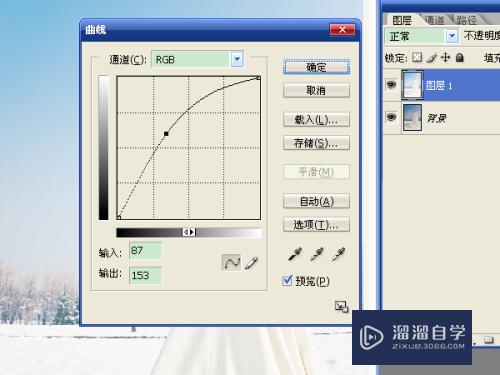Choose the smooth curve point tool

231,263
